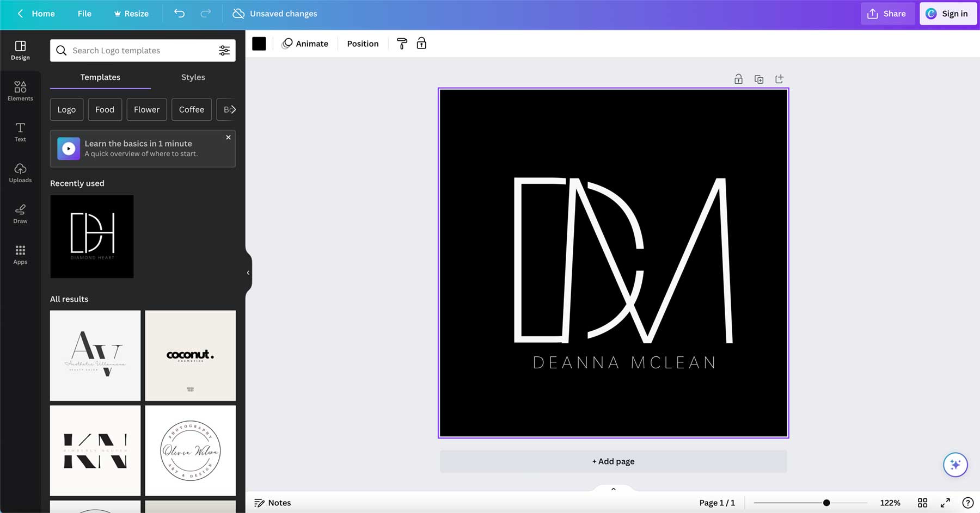Open the Uploads panel
The width and height of the screenshot is (980, 513).
pyautogui.click(x=20, y=172)
